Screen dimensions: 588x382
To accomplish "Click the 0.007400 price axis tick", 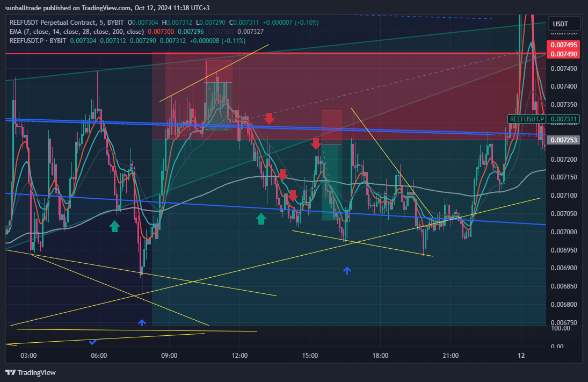I will 564,87.
